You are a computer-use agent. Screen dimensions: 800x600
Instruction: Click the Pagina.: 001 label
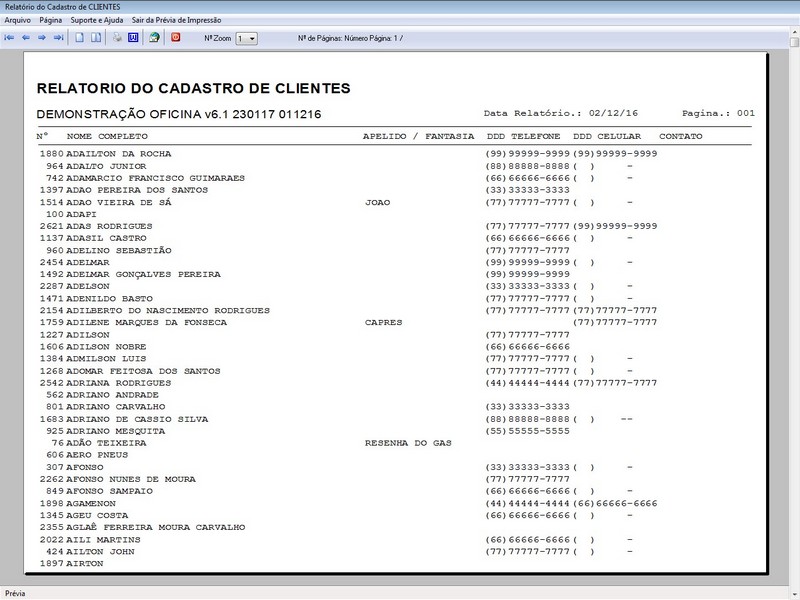(718, 113)
